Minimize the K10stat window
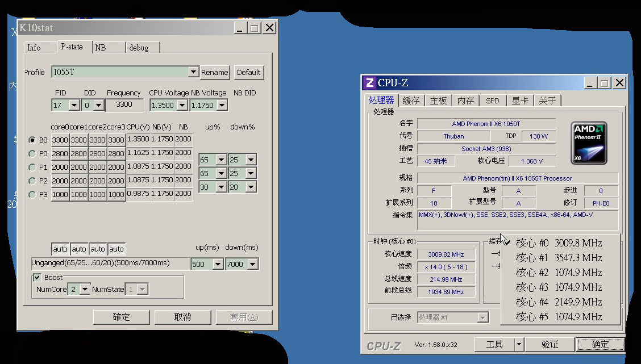 point(240,28)
